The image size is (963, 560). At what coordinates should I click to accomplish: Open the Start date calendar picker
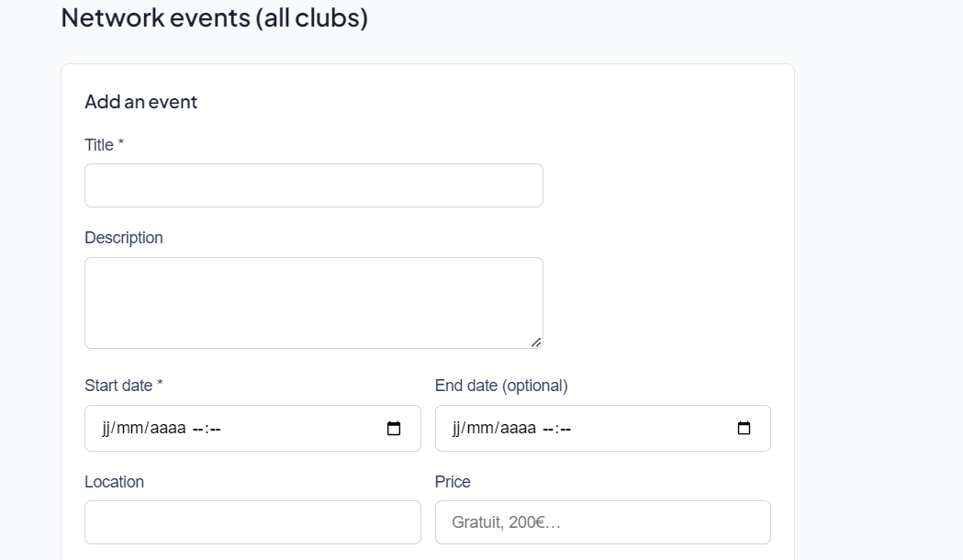coord(394,429)
